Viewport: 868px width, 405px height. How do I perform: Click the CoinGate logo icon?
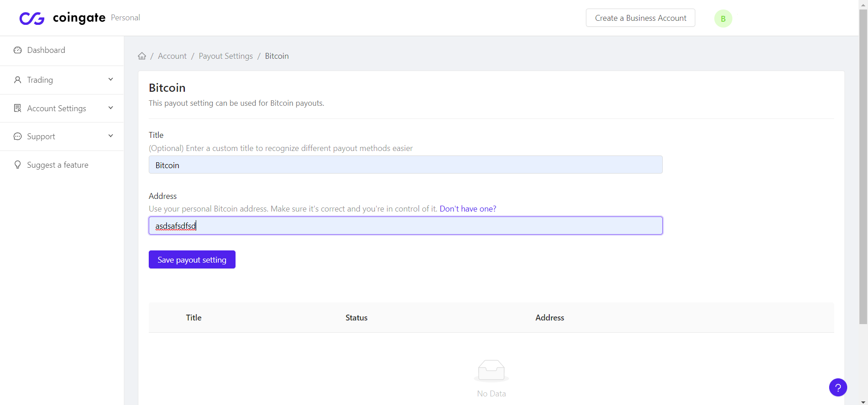tap(32, 18)
